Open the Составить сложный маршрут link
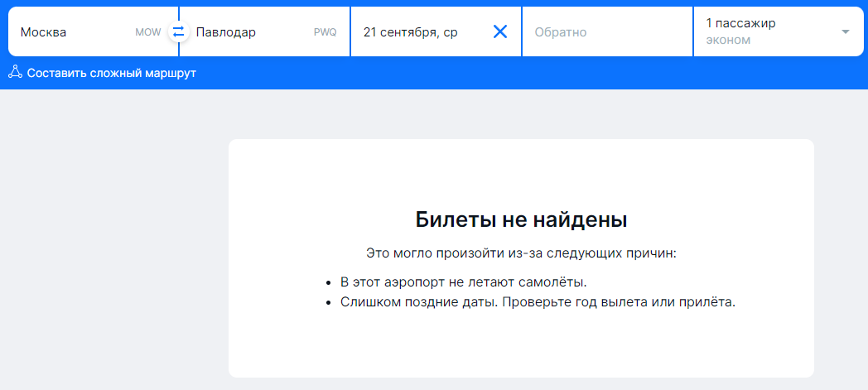This screenshot has height=390, width=868. 111,73
